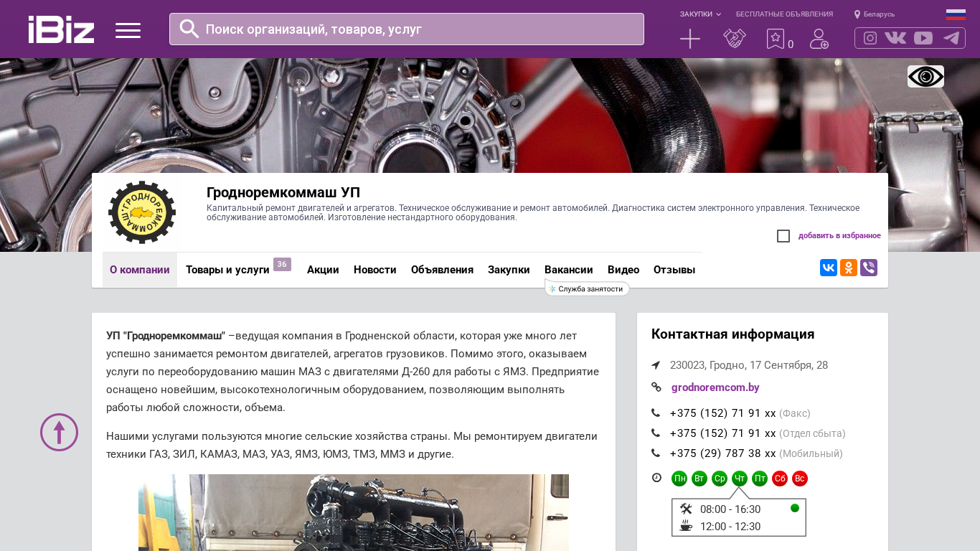Click the address location arrow icon
This screenshot has width=980, height=551.
[656, 365]
